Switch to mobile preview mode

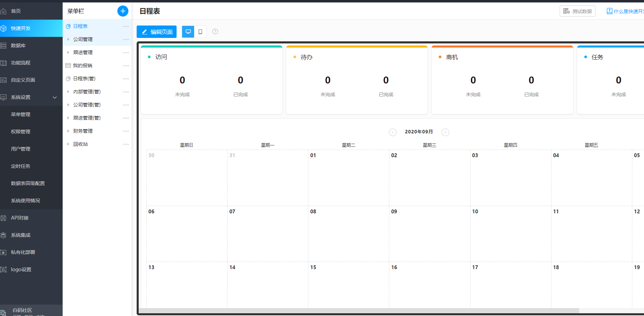coord(200,32)
